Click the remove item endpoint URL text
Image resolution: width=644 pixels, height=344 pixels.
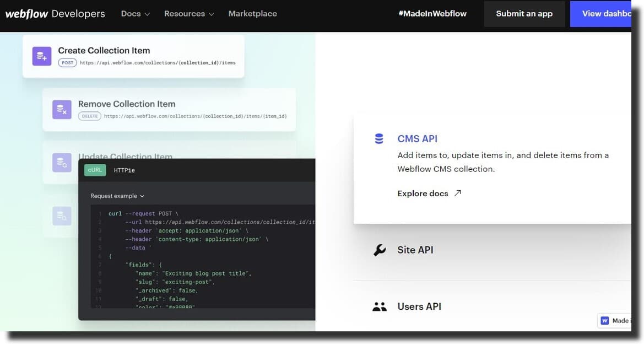click(x=196, y=116)
